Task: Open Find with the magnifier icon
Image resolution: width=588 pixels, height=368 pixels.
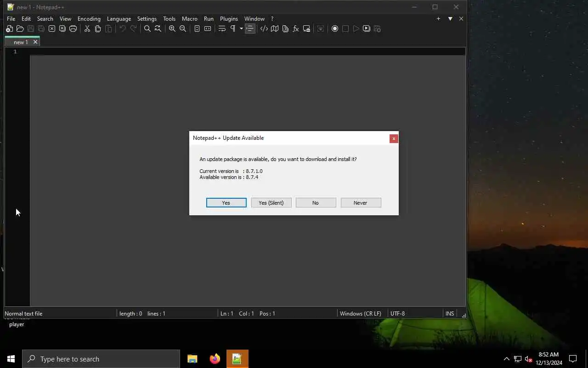Action: [147, 29]
